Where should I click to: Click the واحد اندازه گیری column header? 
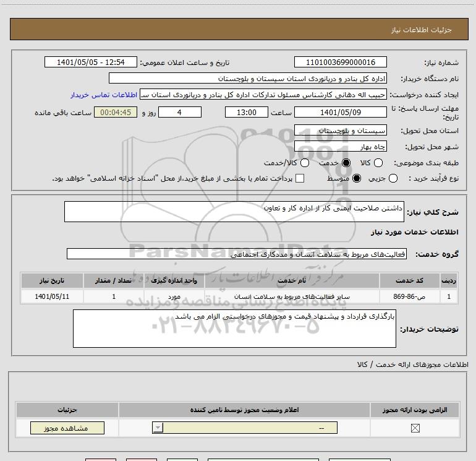click(174, 280)
